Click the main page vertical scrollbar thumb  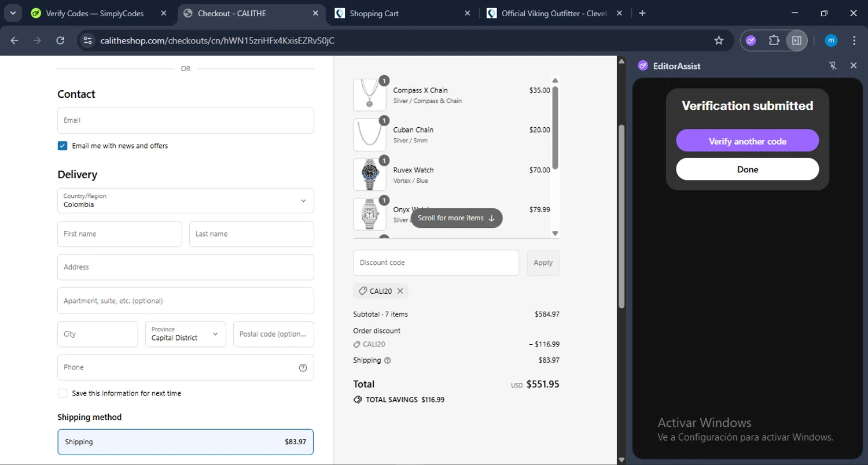click(621, 216)
